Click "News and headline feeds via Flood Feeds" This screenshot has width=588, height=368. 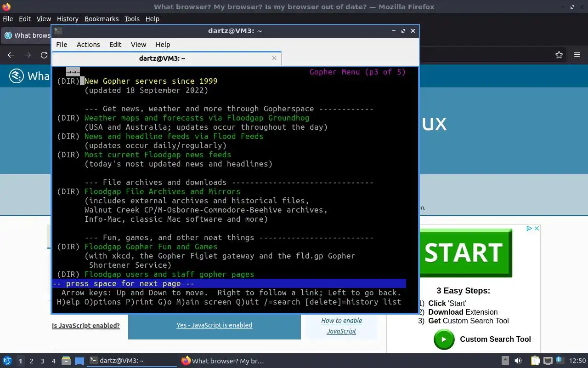(174, 136)
